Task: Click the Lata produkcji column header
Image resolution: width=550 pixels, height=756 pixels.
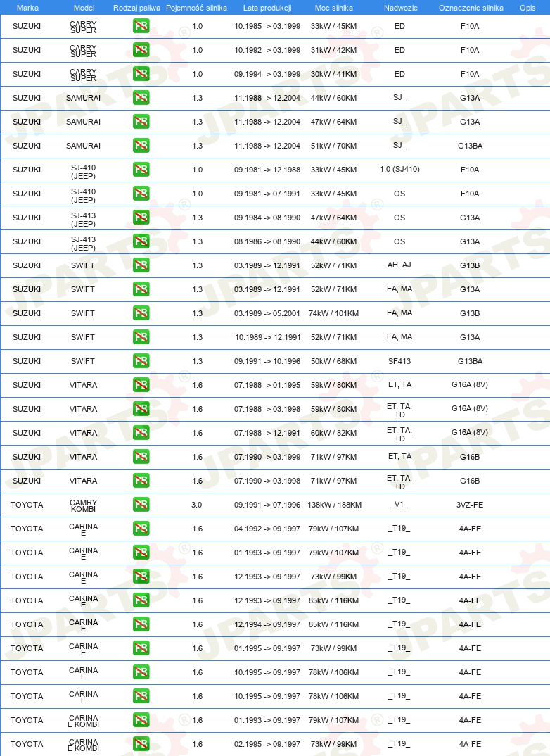Action: pyautogui.click(x=267, y=8)
